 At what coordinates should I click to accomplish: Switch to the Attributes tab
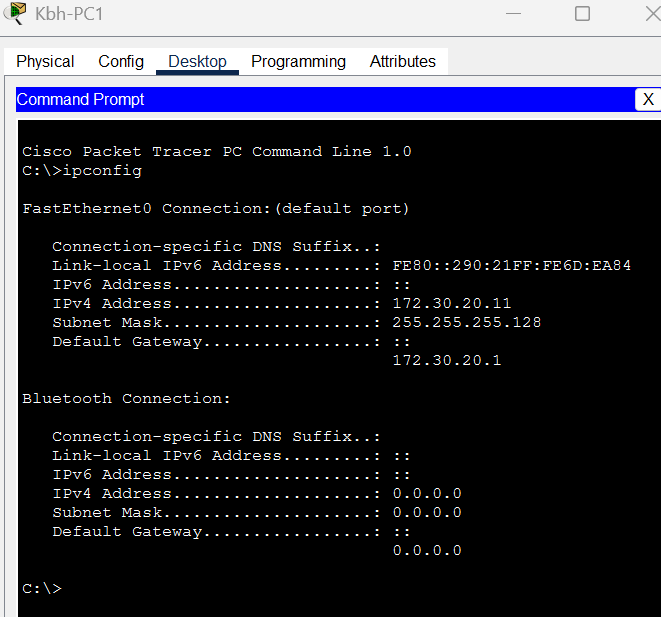[403, 62]
